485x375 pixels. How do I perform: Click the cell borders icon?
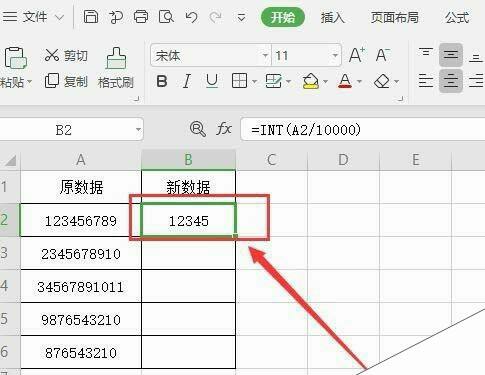click(x=239, y=81)
